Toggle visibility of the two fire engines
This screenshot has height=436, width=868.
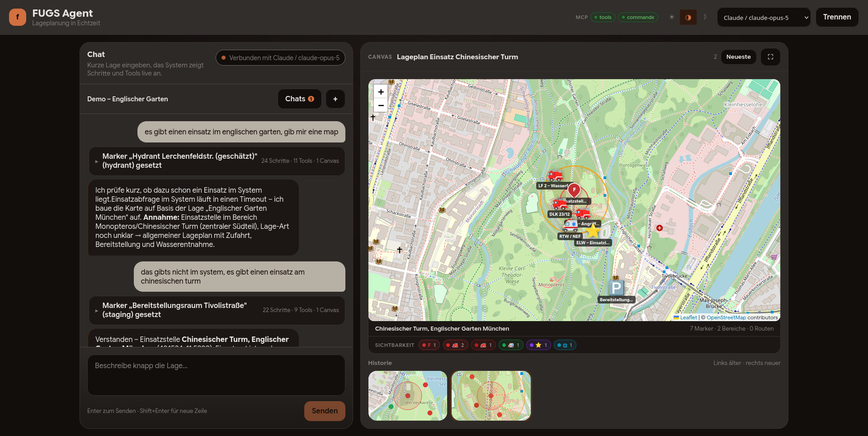(455, 345)
